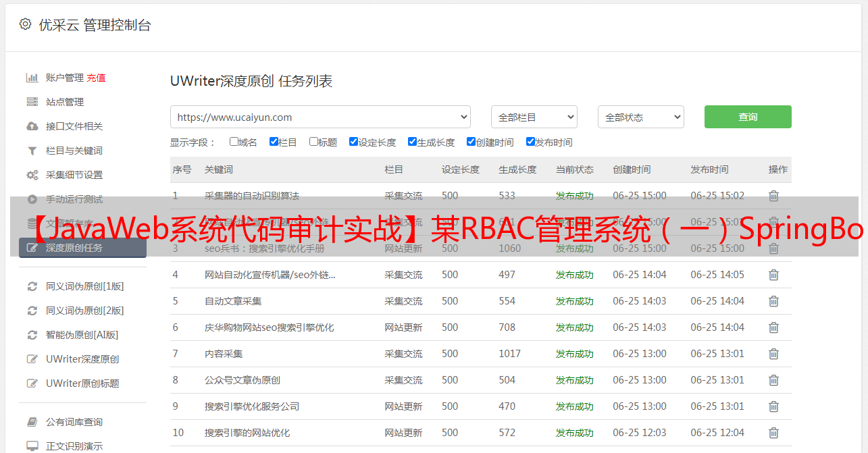Click the green 查询 button
Viewport: 868px width, 453px height.
[748, 117]
